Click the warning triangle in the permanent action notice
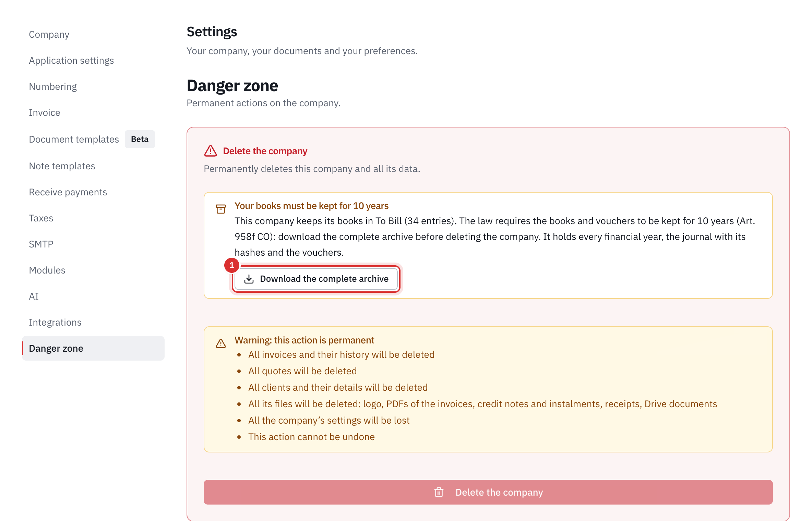 coord(221,343)
